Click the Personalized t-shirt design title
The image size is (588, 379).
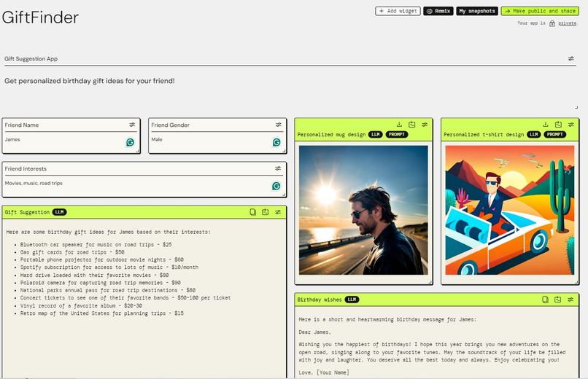[x=484, y=135]
